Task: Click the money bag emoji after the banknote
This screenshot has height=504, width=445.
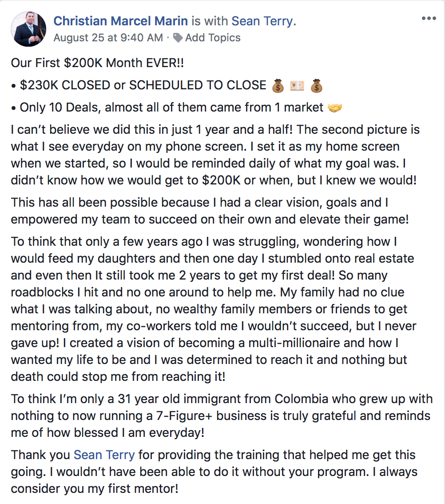Action: click(316, 85)
